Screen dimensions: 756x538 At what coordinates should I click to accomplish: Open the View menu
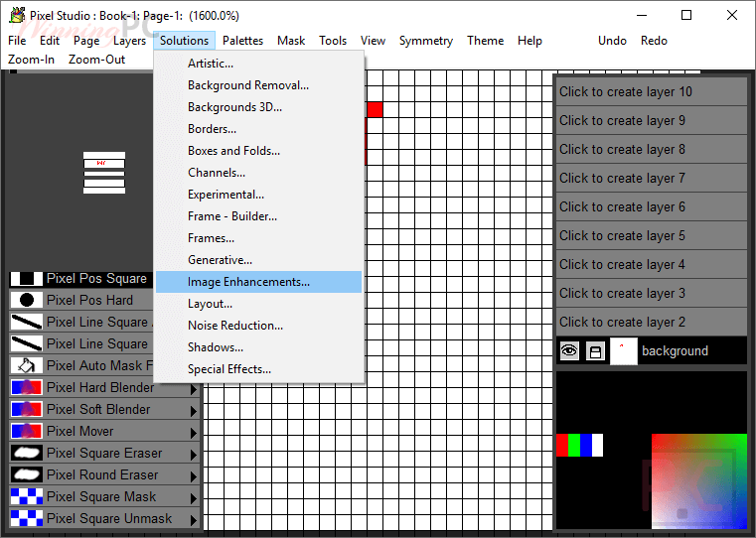tap(373, 41)
